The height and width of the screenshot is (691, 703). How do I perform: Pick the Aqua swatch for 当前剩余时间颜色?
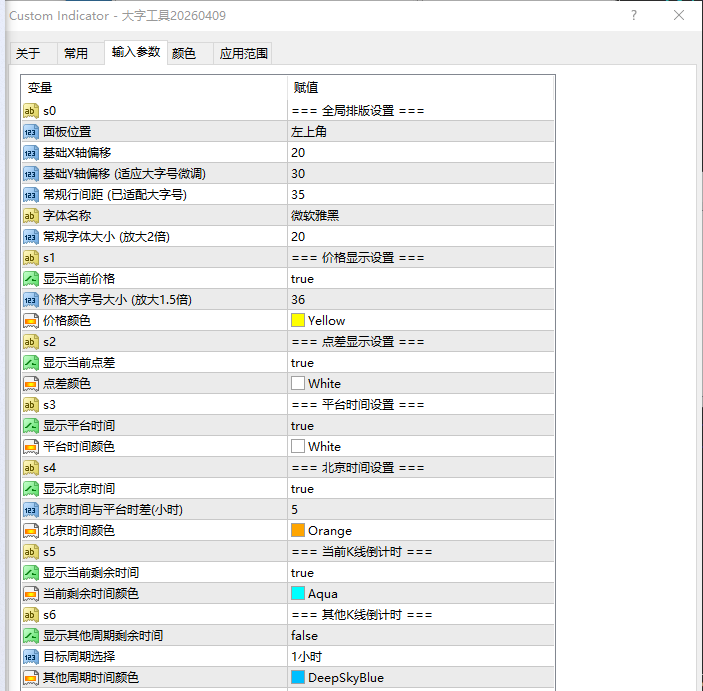click(x=298, y=593)
